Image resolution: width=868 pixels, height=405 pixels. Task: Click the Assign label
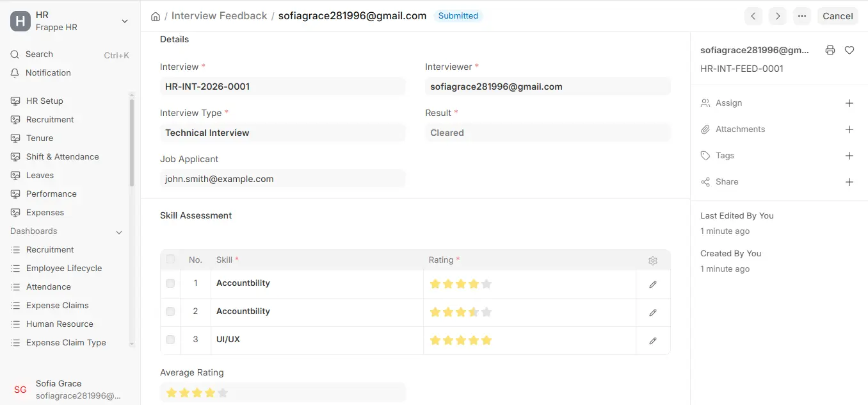coord(728,103)
